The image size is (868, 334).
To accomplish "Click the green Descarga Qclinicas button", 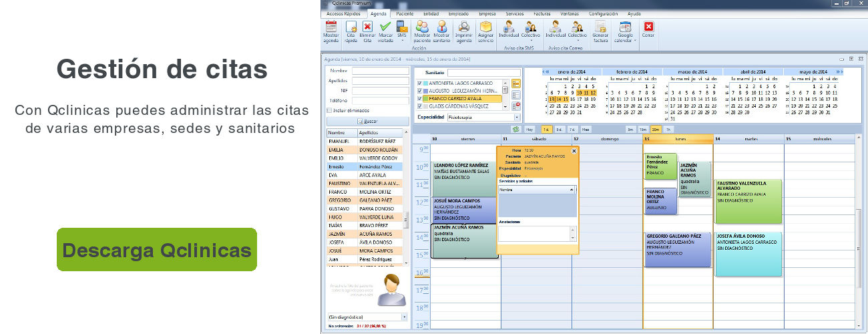I will (157, 250).
